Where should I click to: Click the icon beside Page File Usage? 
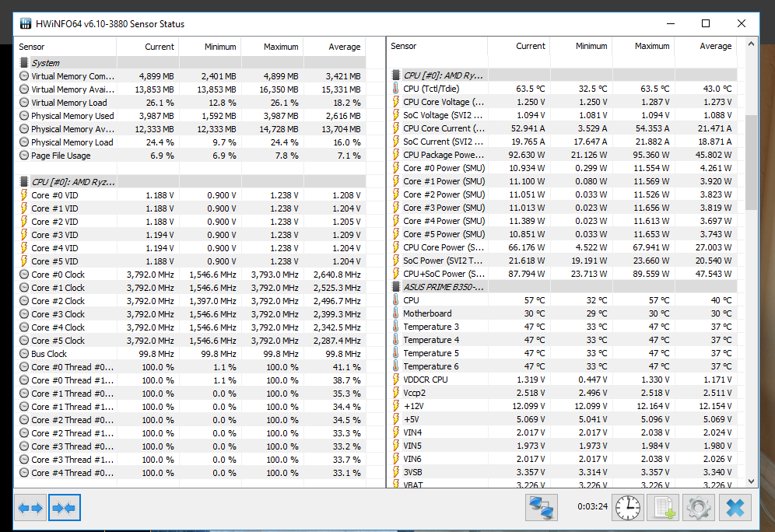(x=23, y=155)
